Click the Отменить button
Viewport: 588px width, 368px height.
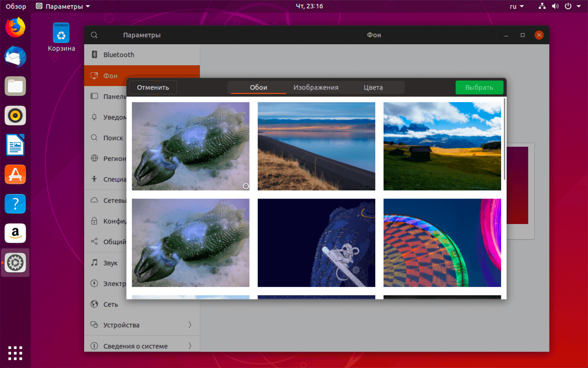pos(153,87)
